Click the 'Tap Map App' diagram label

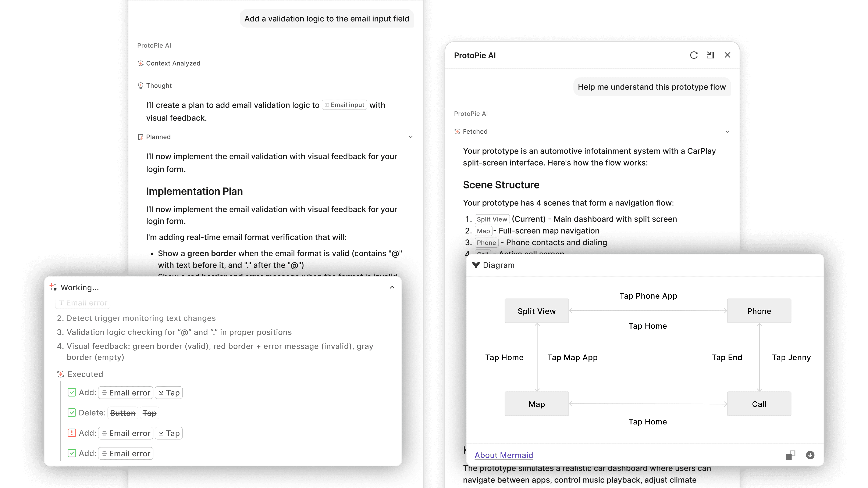[573, 357]
